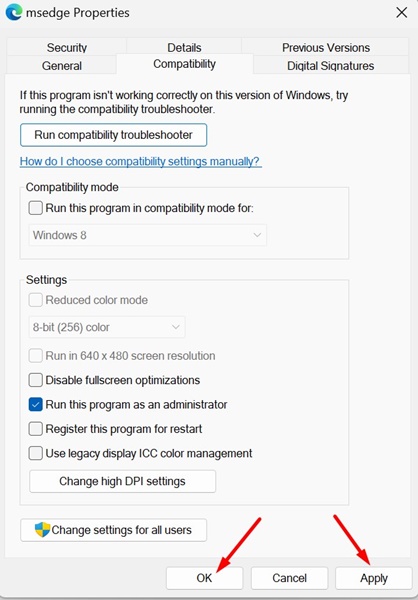The image size is (418, 600).
Task: Apply the compatibility changes
Action: pos(374,578)
